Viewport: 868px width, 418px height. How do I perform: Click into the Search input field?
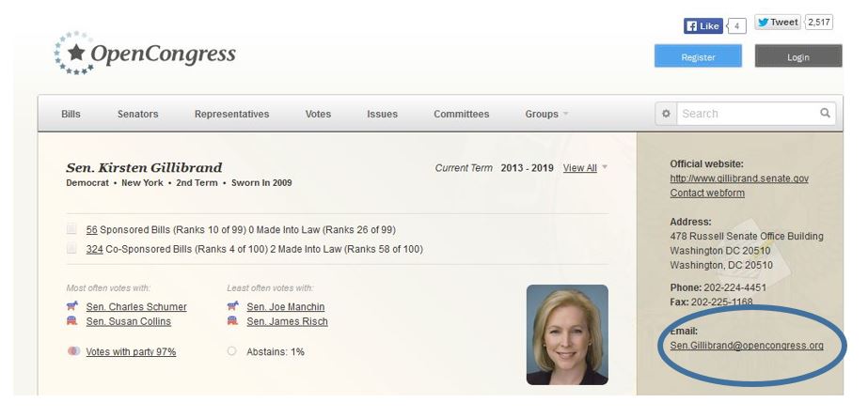(748, 114)
